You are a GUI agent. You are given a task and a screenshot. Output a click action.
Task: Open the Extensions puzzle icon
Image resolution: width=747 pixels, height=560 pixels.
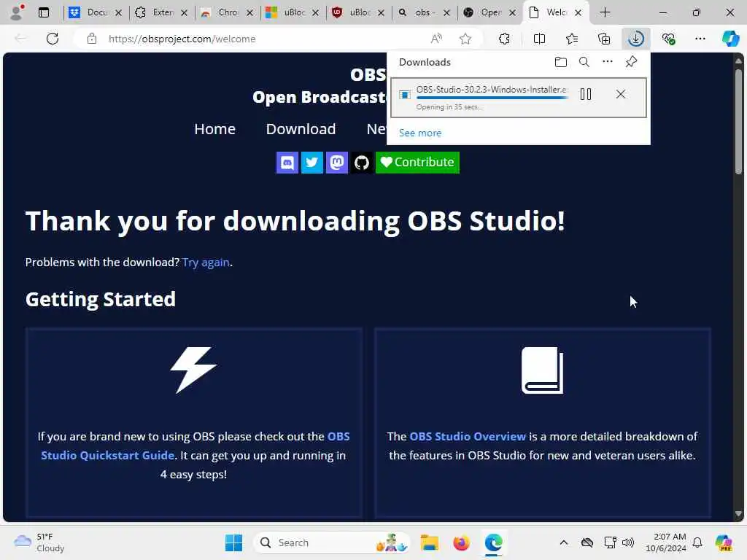(x=505, y=39)
